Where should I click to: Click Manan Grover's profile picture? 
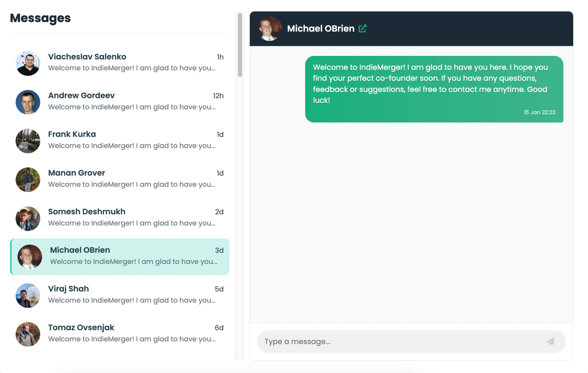tap(28, 180)
